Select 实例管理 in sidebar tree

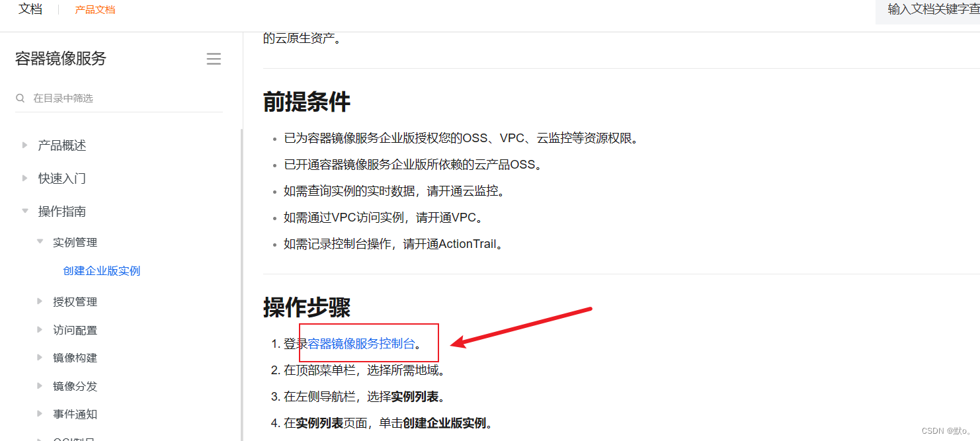(75, 243)
